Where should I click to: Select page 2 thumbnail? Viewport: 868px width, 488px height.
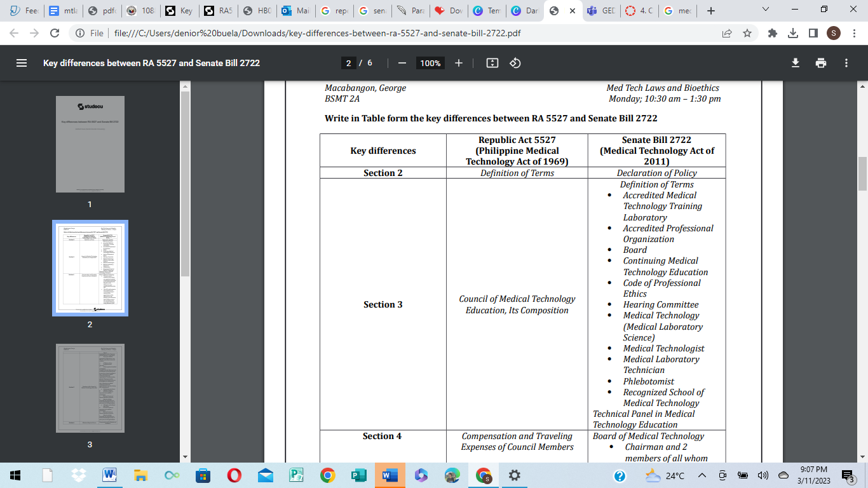[x=90, y=268]
